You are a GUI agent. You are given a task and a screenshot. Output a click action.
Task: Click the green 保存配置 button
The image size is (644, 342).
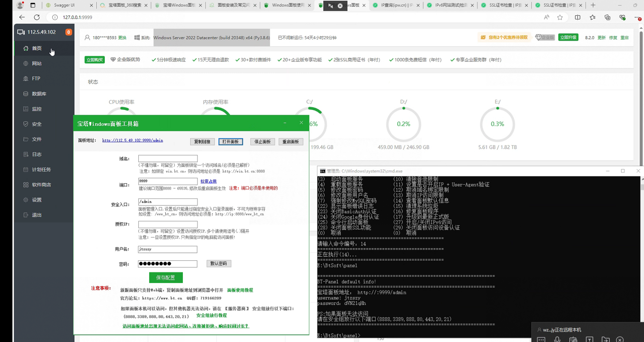point(166,278)
